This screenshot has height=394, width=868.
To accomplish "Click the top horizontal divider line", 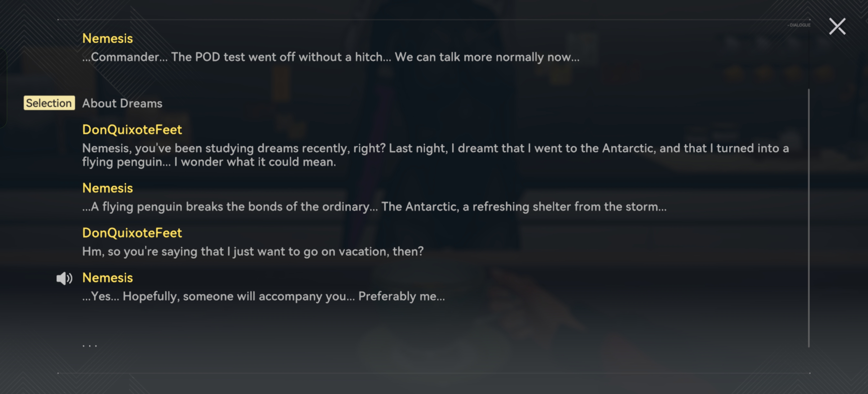I will (434, 20).
